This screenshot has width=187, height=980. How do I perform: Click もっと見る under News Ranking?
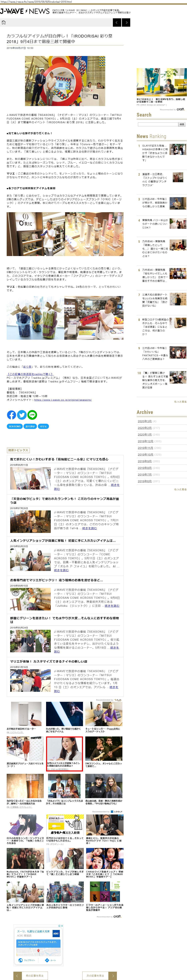click(180, 401)
